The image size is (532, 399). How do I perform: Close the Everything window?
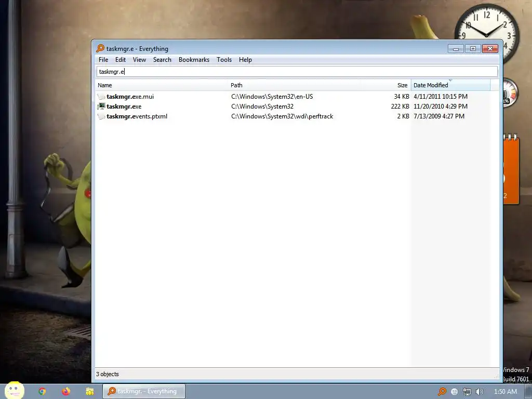pyautogui.click(x=490, y=49)
